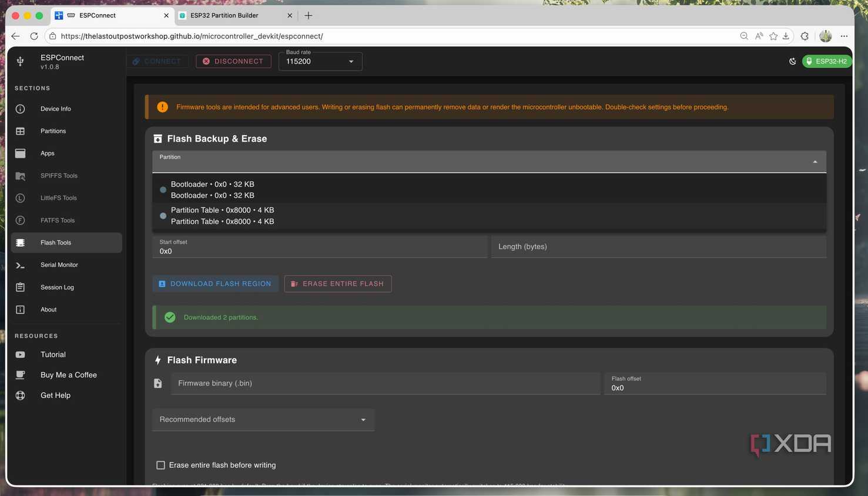The width and height of the screenshot is (868, 496).
Task: Click the Flash offset field
Action: (x=715, y=383)
